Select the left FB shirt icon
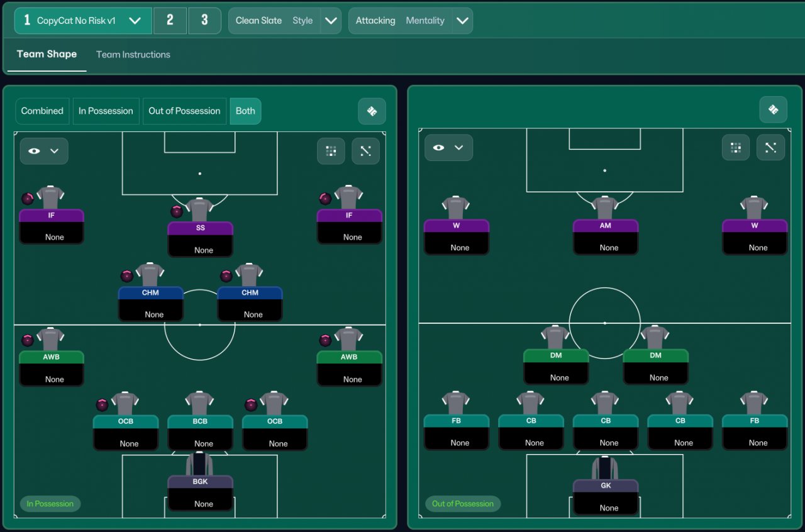The height and width of the screenshot is (532, 805). tap(456, 402)
